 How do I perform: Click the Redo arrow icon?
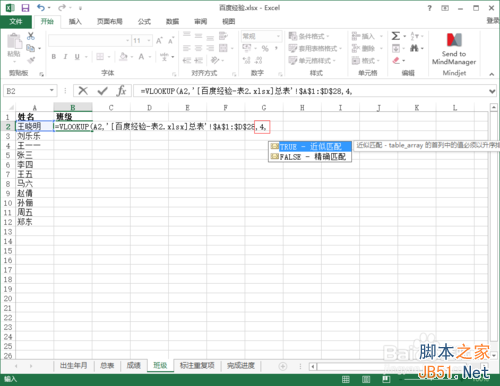62,7
